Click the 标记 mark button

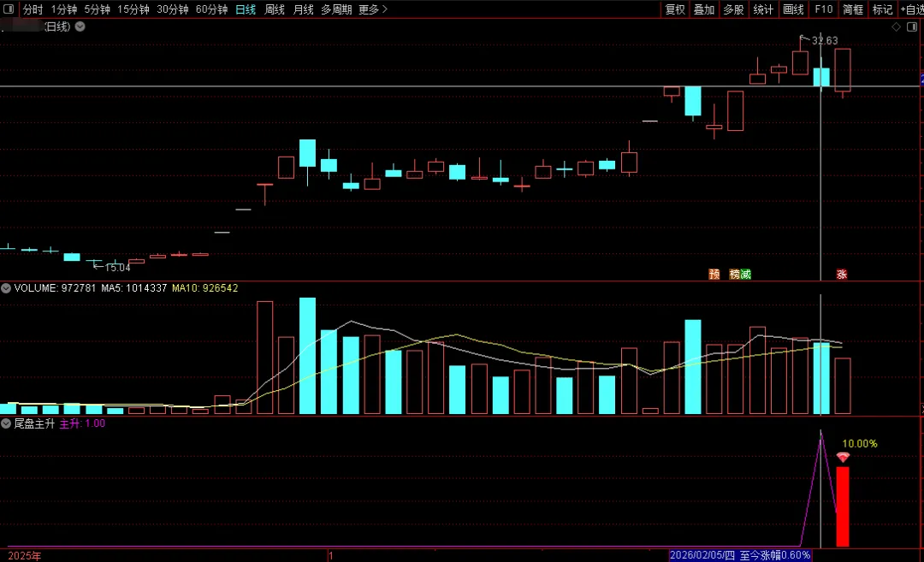click(x=882, y=9)
